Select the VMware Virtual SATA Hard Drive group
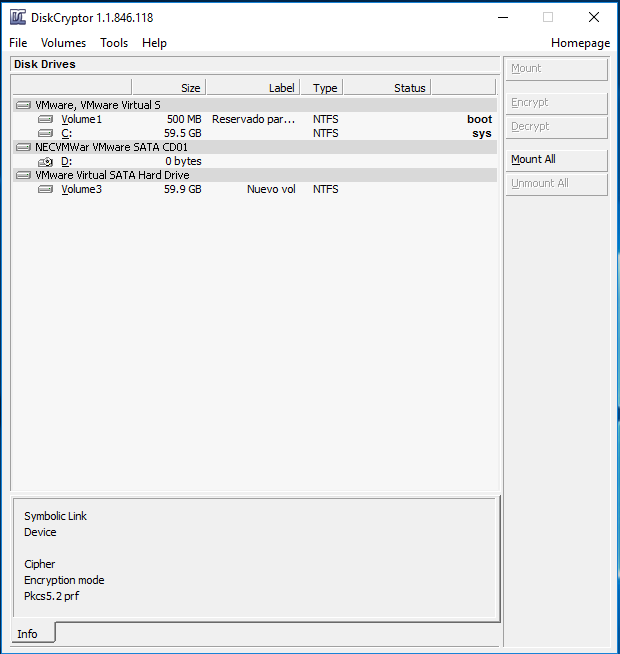 click(x=255, y=175)
